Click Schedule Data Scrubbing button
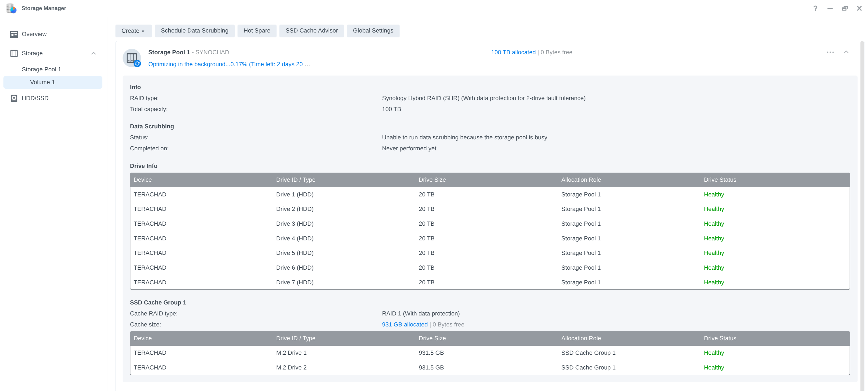 [x=194, y=31]
